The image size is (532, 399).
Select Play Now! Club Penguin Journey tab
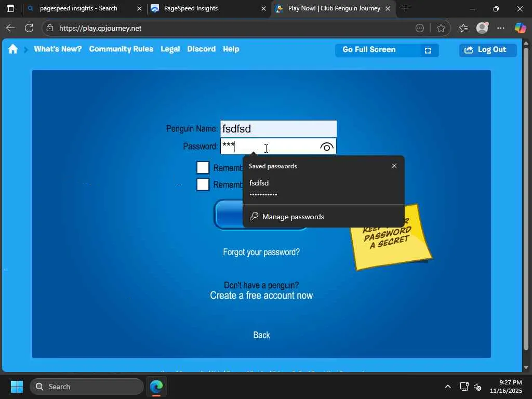334,8
